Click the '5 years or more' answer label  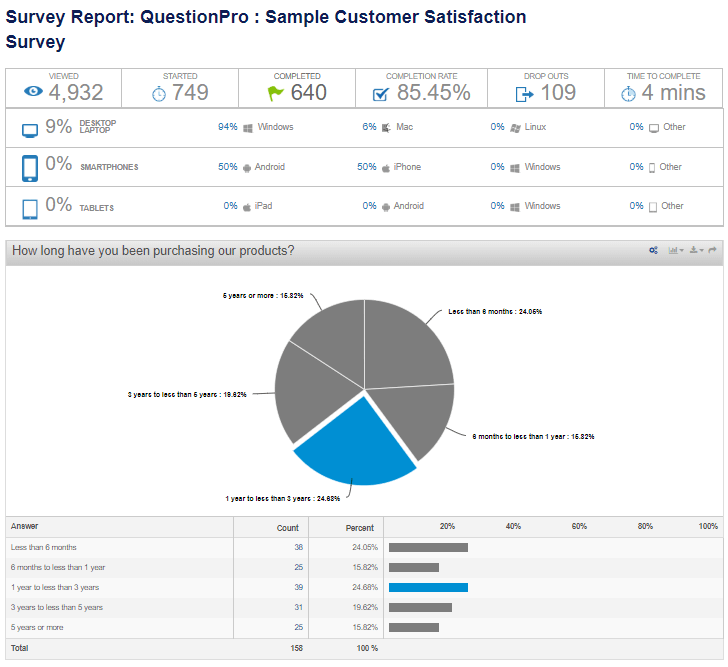pos(37,628)
